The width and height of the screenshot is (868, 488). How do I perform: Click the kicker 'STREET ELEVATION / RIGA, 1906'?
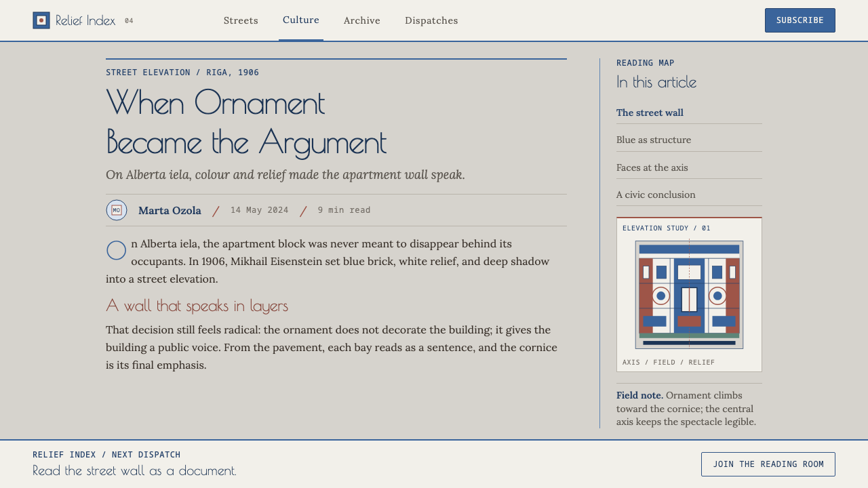[182, 73]
